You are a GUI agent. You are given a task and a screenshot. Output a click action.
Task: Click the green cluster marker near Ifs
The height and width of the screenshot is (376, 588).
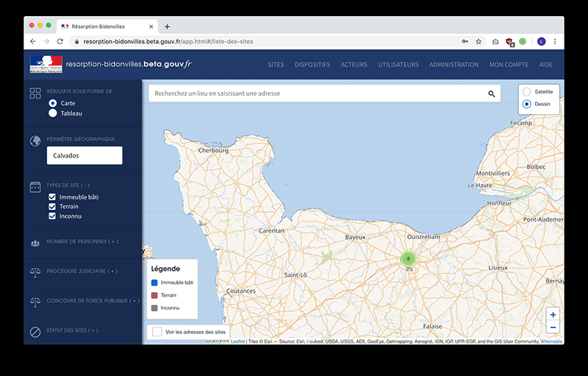point(408,258)
